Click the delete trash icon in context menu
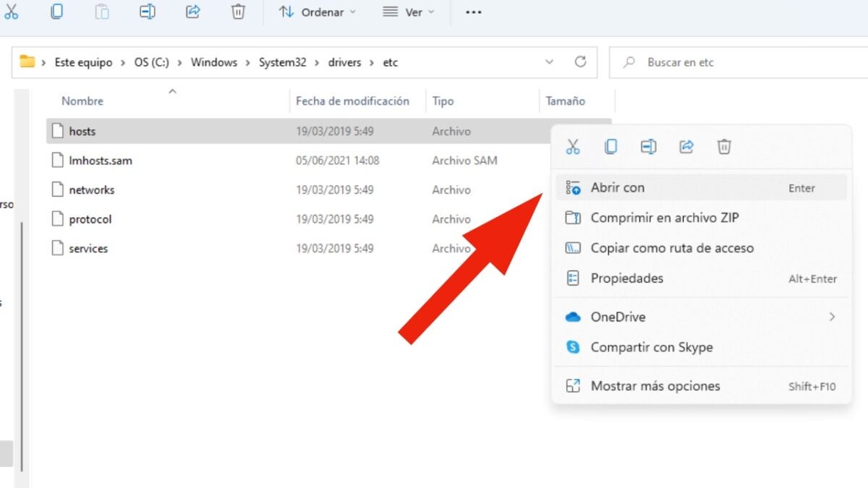868x488 pixels. (x=724, y=147)
